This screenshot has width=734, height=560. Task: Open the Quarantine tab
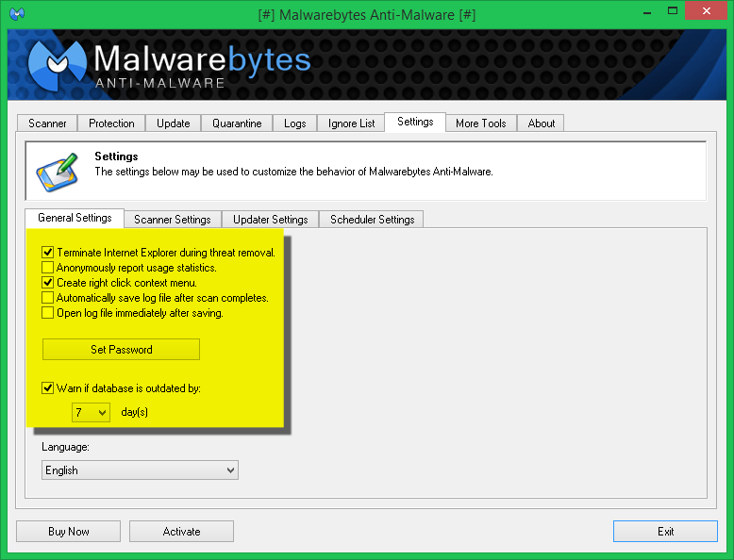(237, 124)
